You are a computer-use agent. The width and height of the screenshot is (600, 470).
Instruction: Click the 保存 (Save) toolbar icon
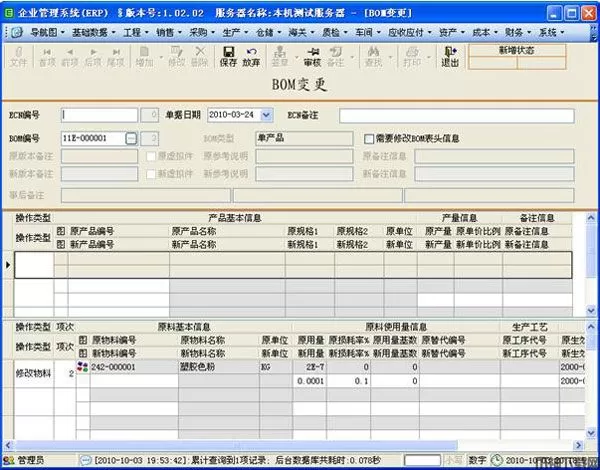pos(229,56)
